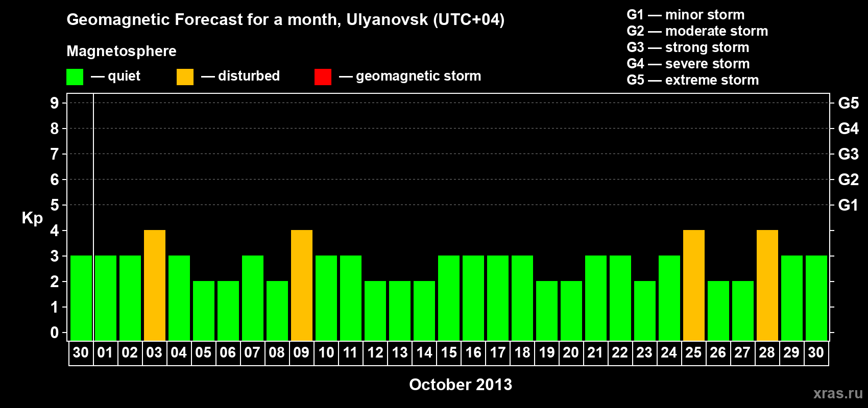Click the green bar for day 21

coord(596,298)
